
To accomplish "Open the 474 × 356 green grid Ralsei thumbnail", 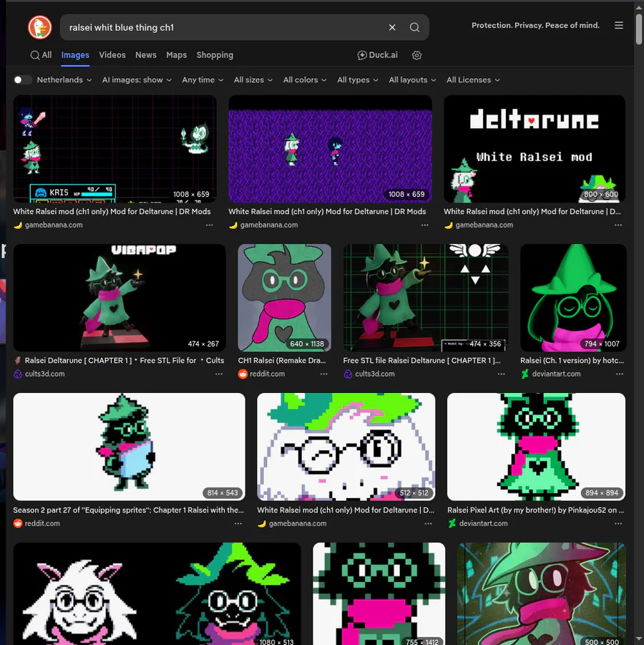I will pyautogui.click(x=426, y=298).
